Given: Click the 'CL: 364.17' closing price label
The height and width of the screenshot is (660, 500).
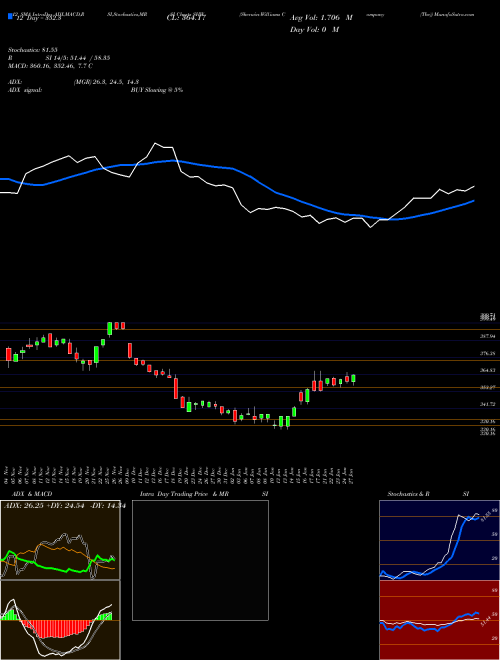Looking at the screenshot, I should (186, 18).
